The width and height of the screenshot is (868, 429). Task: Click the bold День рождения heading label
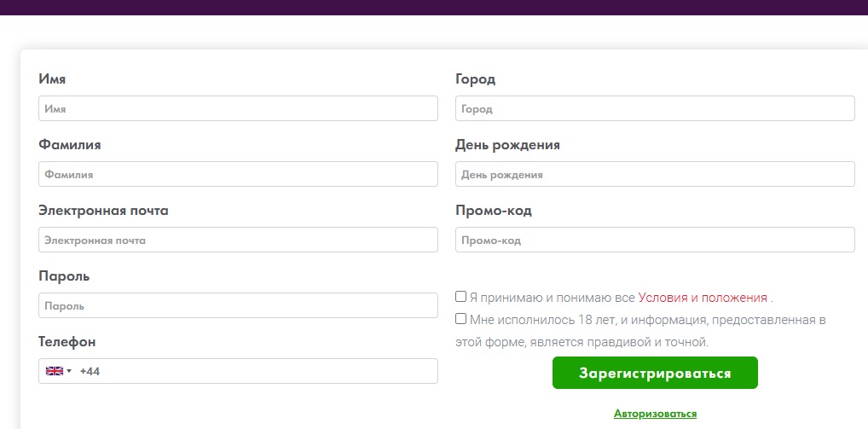[507, 145]
